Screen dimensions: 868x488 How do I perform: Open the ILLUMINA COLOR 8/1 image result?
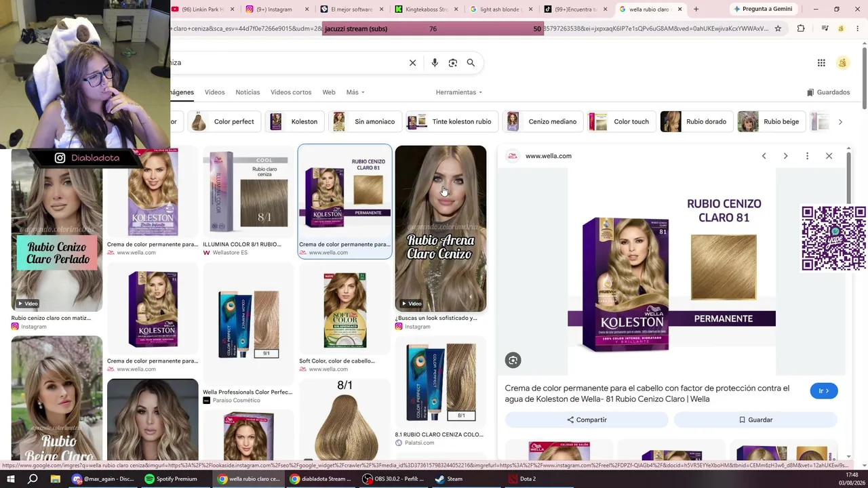point(248,192)
